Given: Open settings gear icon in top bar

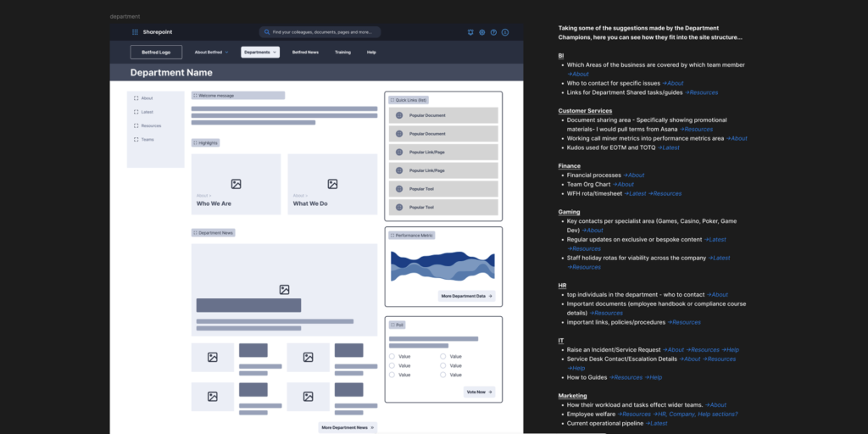Looking at the screenshot, I should click(482, 32).
